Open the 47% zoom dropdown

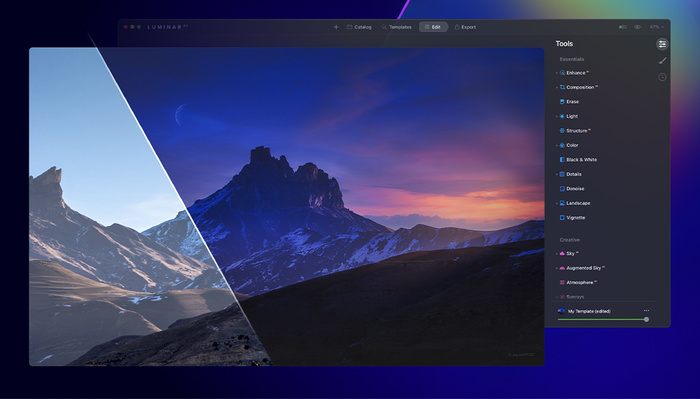coord(657,27)
